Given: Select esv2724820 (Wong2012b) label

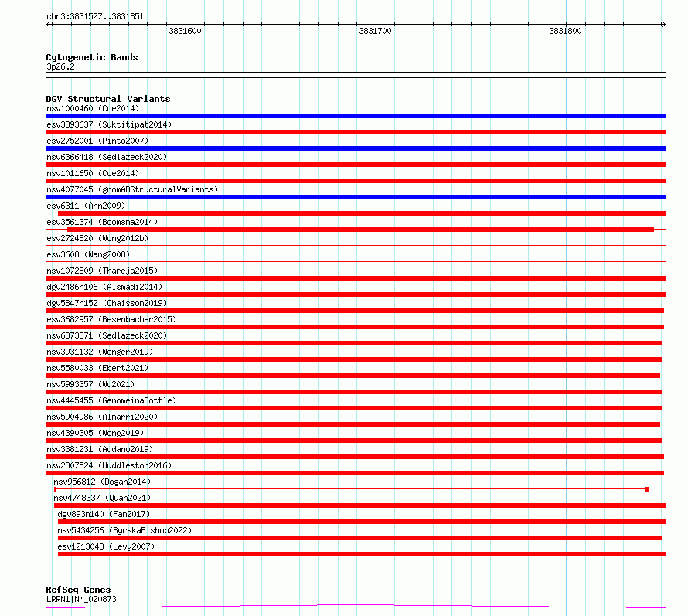Looking at the screenshot, I should coord(97,238).
